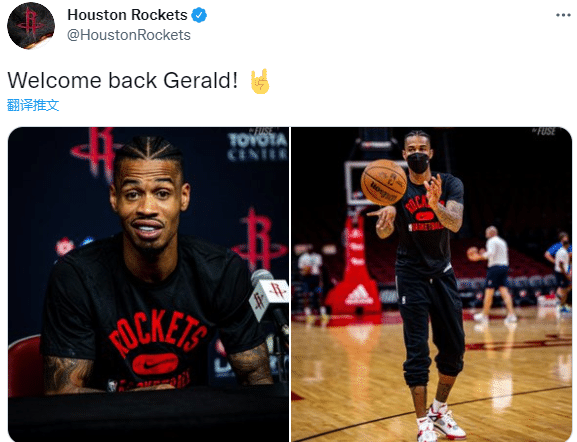
Task: Open the three-dot more options menu
Action: (563, 15)
